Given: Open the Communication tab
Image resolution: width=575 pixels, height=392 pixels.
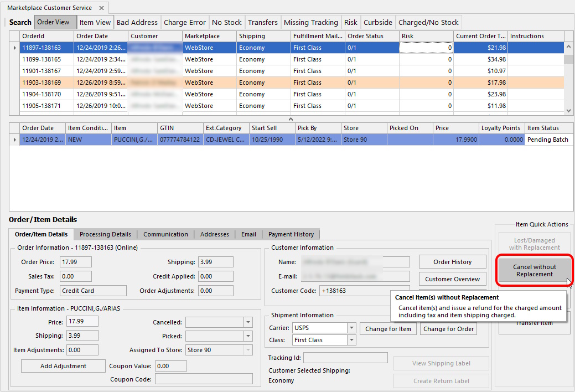Looking at the screenshot, I should [x=166, y=234].
